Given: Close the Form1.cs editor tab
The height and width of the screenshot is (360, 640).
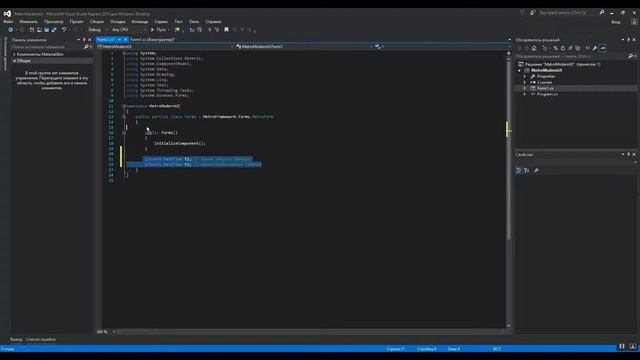Looking at the screenshot, I should click(125, 40).
